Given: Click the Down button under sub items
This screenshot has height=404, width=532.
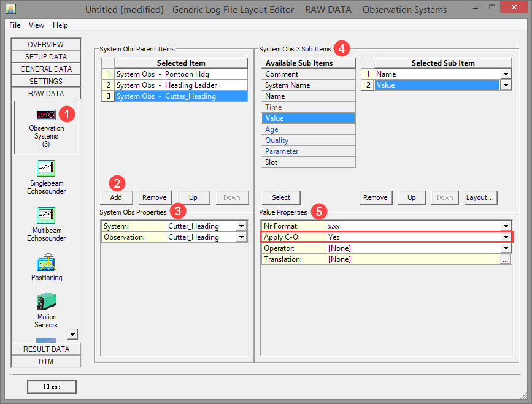Looking at the screenshot, I should pos(445,197).
